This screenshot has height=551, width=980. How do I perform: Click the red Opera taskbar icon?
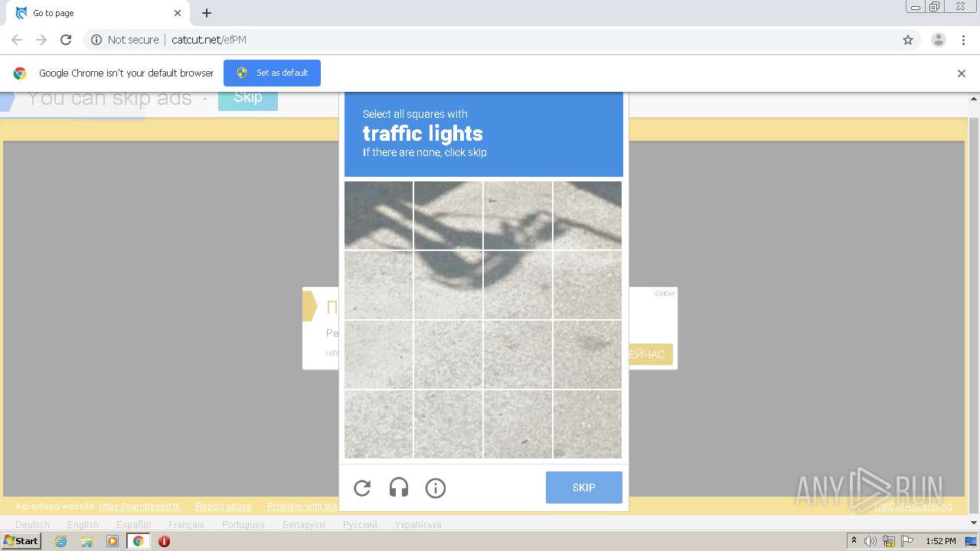pyautogui.click(x=164, y=541)
